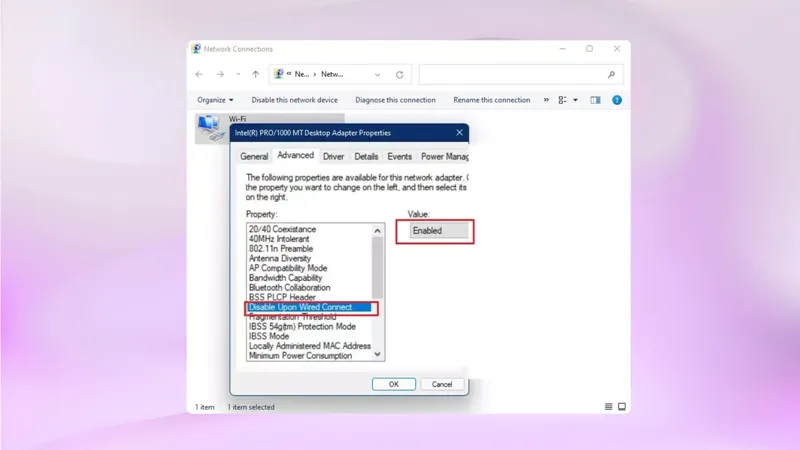Click the property list scrollbar thumb
800x450 pixels.
(x=378, y=268)
